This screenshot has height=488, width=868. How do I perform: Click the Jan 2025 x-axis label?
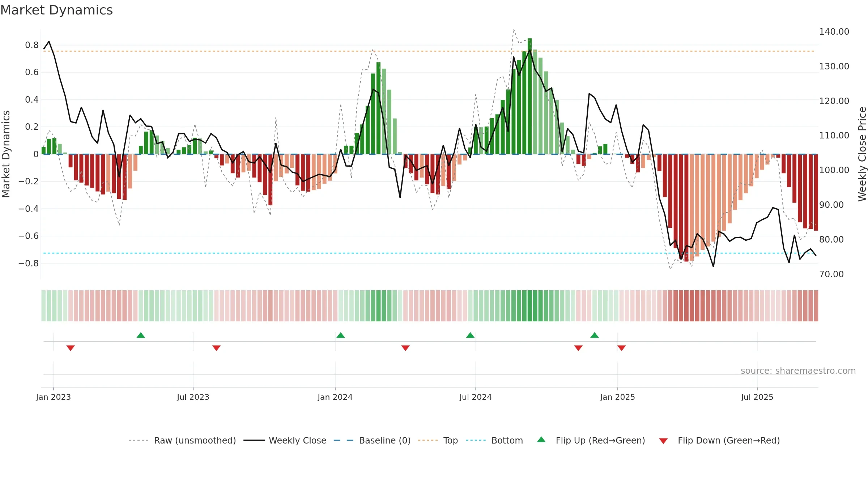(618, 397)
